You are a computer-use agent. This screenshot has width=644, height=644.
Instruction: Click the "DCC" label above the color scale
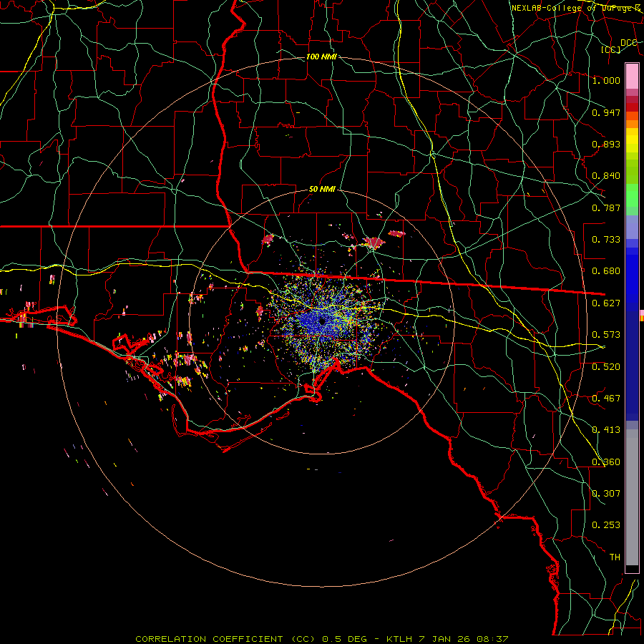tap(628, 43)
